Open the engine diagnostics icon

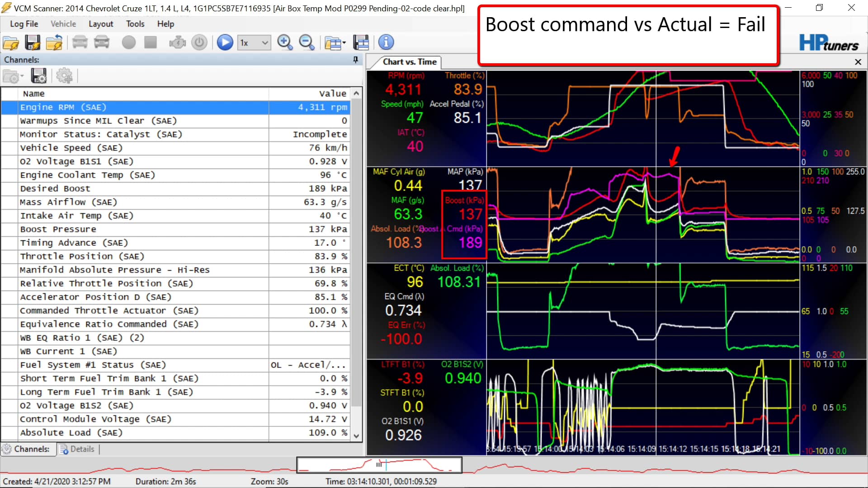tap(178, 42)
